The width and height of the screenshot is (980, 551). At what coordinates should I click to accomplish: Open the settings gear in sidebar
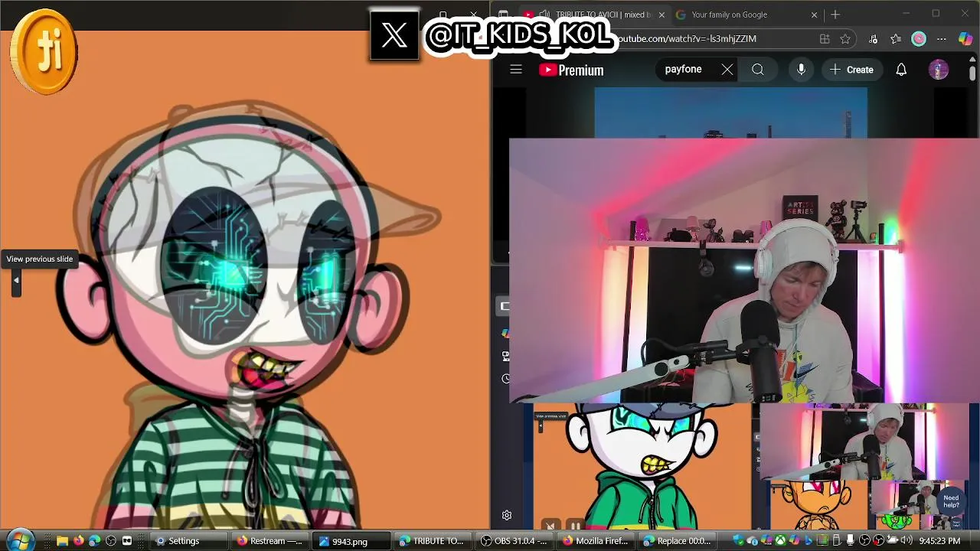(506, 516)
